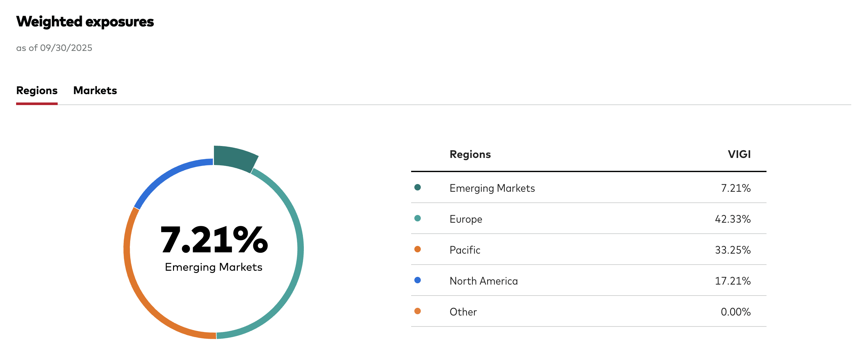Click the Other legend color dot

[418, 311]
